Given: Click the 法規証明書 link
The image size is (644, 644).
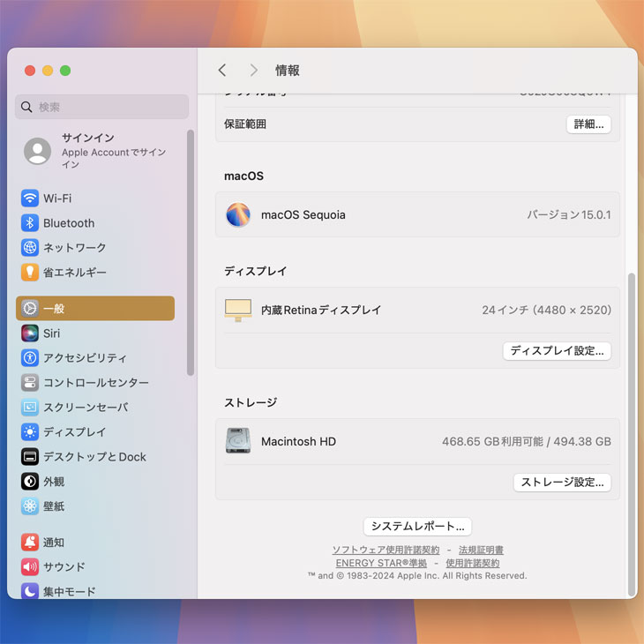Looking at the screenshot, I should point(481,550).
